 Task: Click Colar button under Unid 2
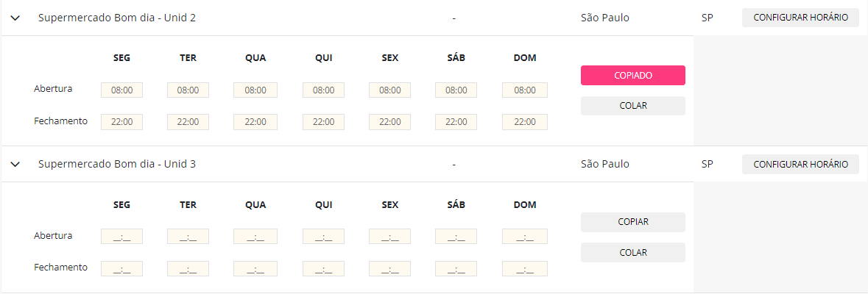point(632,106)
